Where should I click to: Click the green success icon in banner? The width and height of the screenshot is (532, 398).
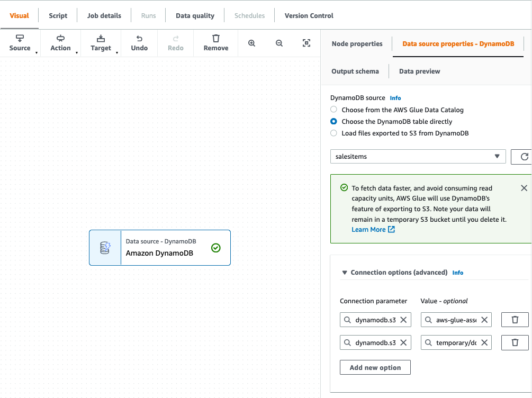coord(344,188)
